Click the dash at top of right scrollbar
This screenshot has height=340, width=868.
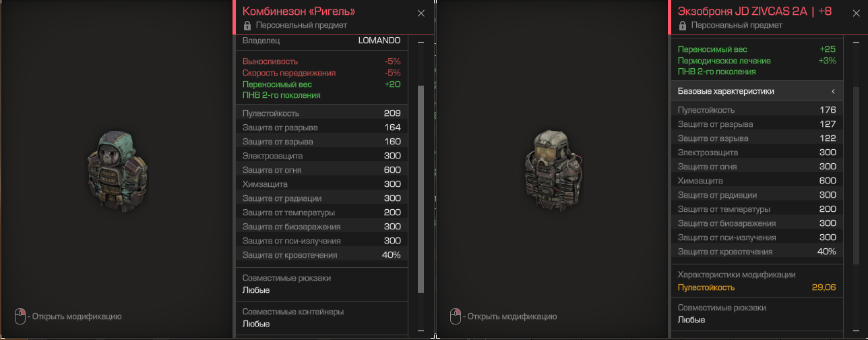(857, 42)
